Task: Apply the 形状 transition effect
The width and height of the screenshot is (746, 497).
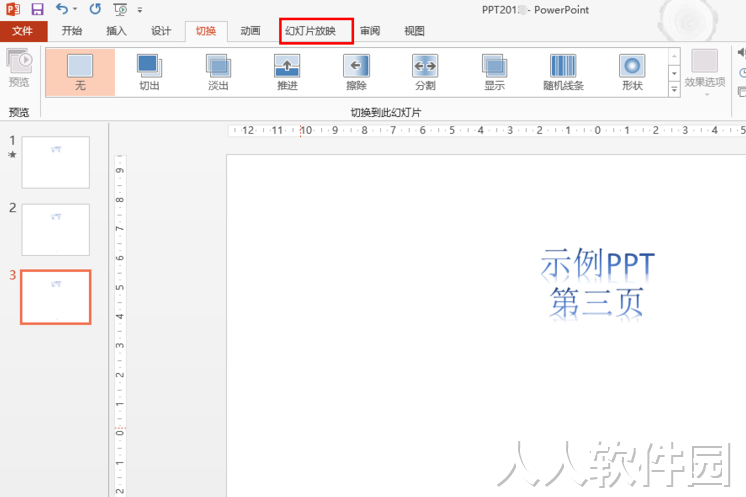Action: pyautogui.click(x=632, y=73)
